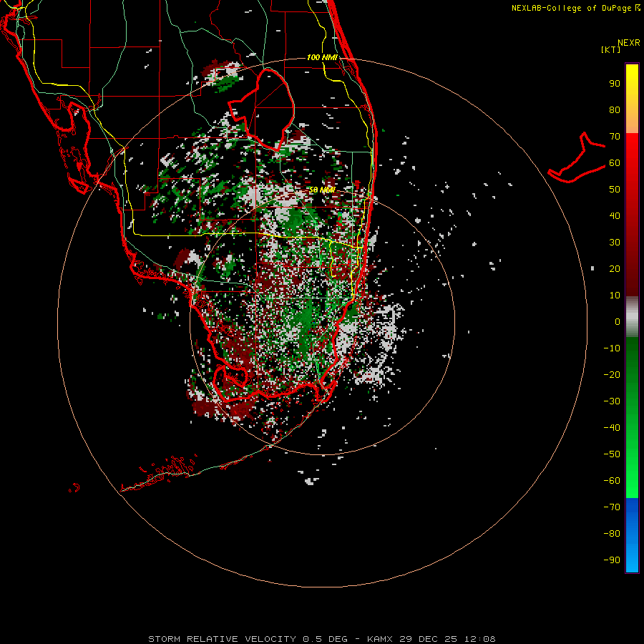This screenshot has width=644, height=644.
Task: Click the -90 value on the velocity scale
Action: [x=612, y=560]
